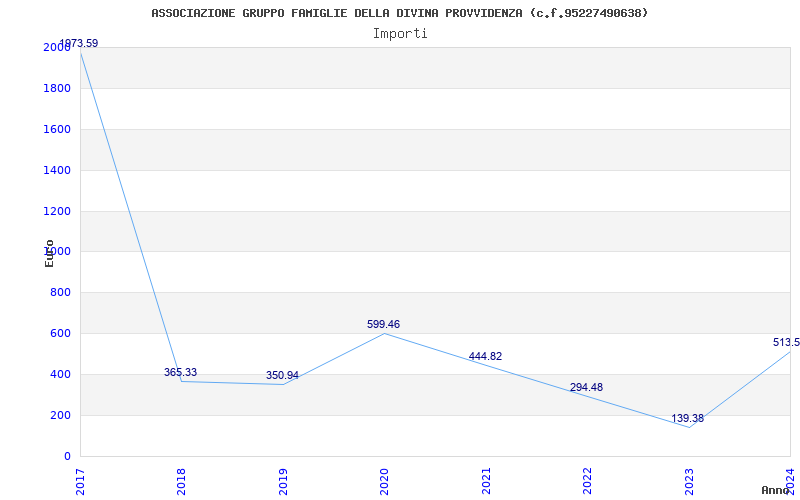Viewport: 800px width, 500px height.
Task: Select the 513.5 data label
Action: [x=786, y=342]
